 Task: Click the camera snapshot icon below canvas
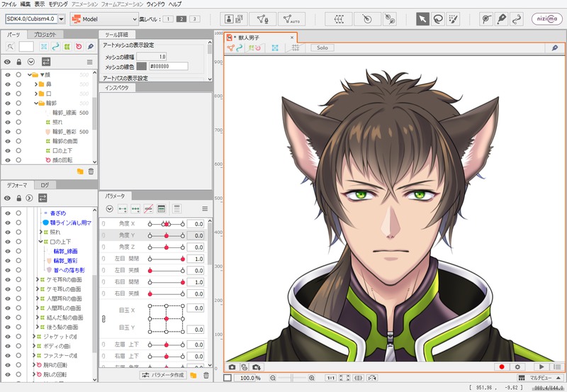(x=232, y=367)
